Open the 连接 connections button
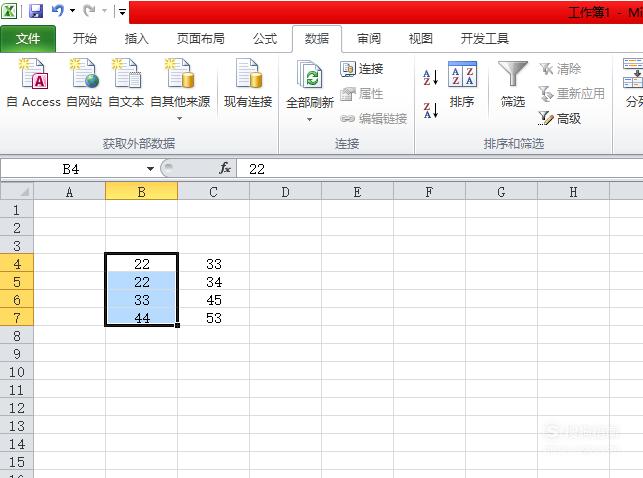Screen dimensions: 643x478 (362, 69)
